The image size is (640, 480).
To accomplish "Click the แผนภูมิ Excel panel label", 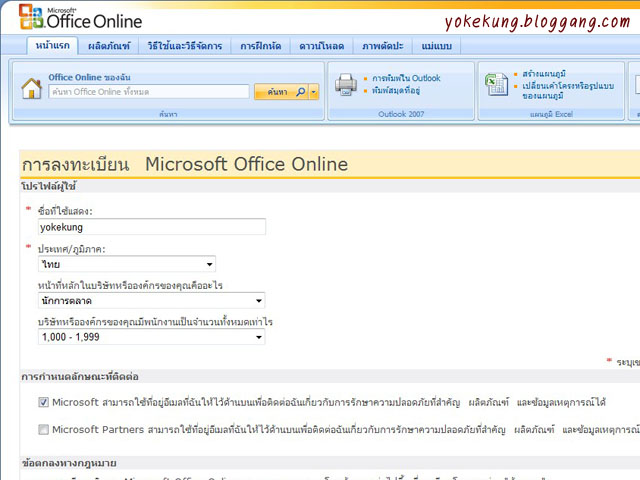I will point(551,114).
